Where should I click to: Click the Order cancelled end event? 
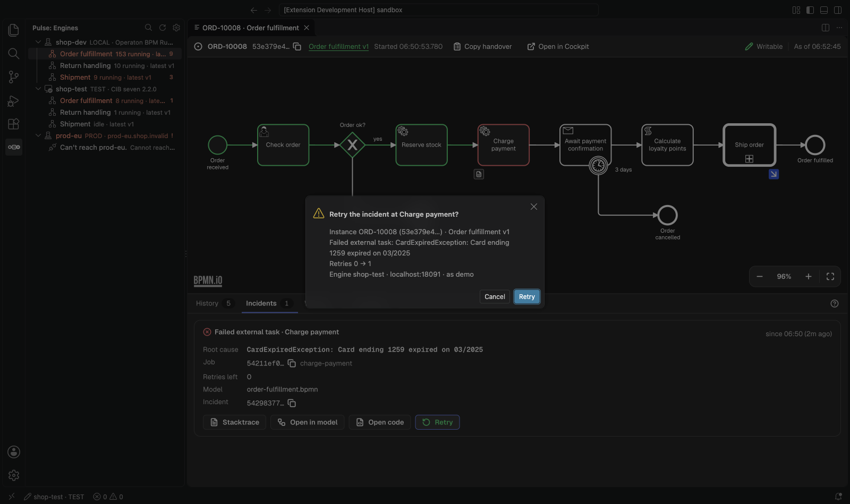click(x=667, y=215)
